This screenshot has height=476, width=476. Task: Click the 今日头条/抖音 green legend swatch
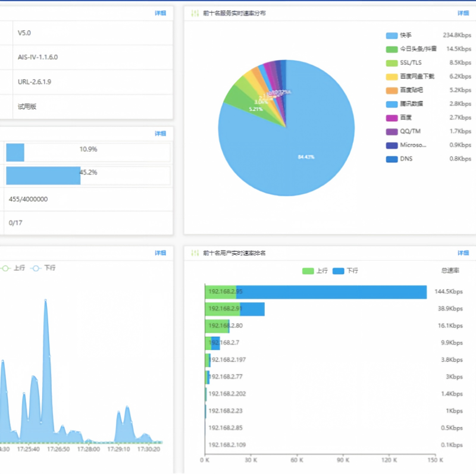tap(392, 49)
